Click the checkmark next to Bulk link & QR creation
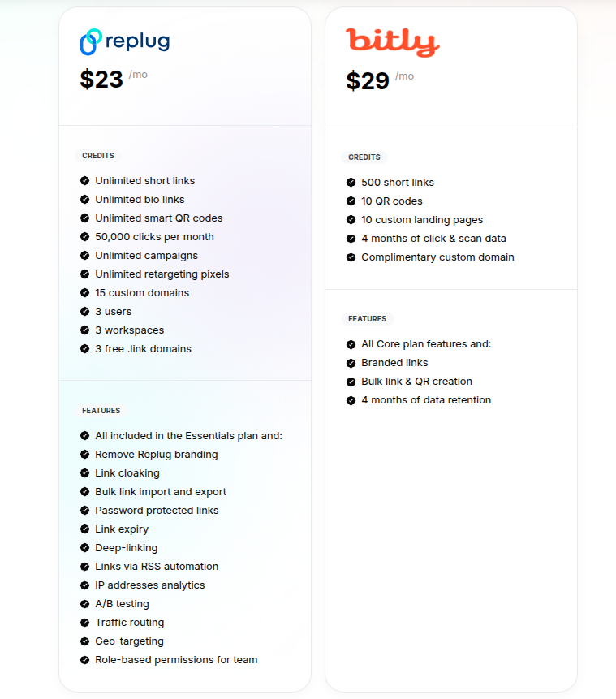Image resolution: width=616 pixels, height=699 pixels. click(352, 381)
